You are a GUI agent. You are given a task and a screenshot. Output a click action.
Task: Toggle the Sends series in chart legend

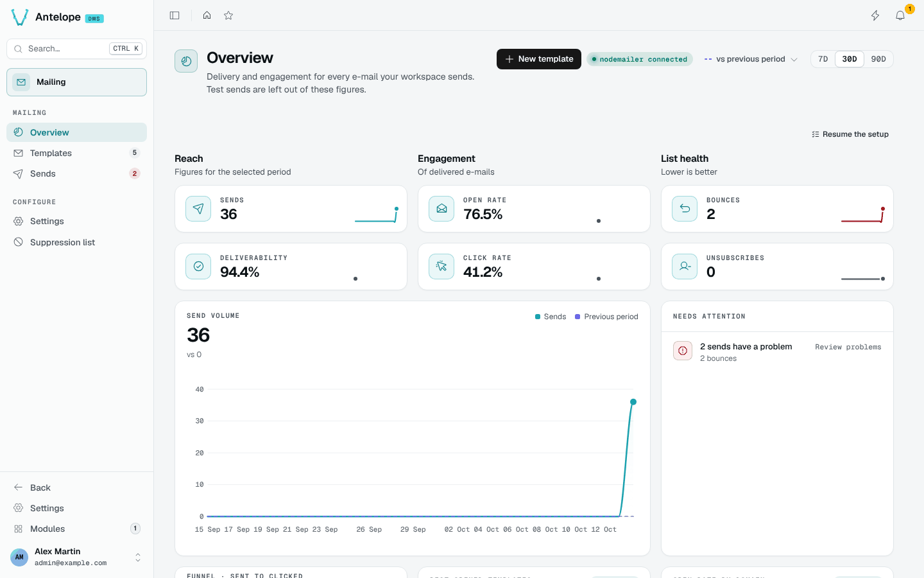click(551, 317)
